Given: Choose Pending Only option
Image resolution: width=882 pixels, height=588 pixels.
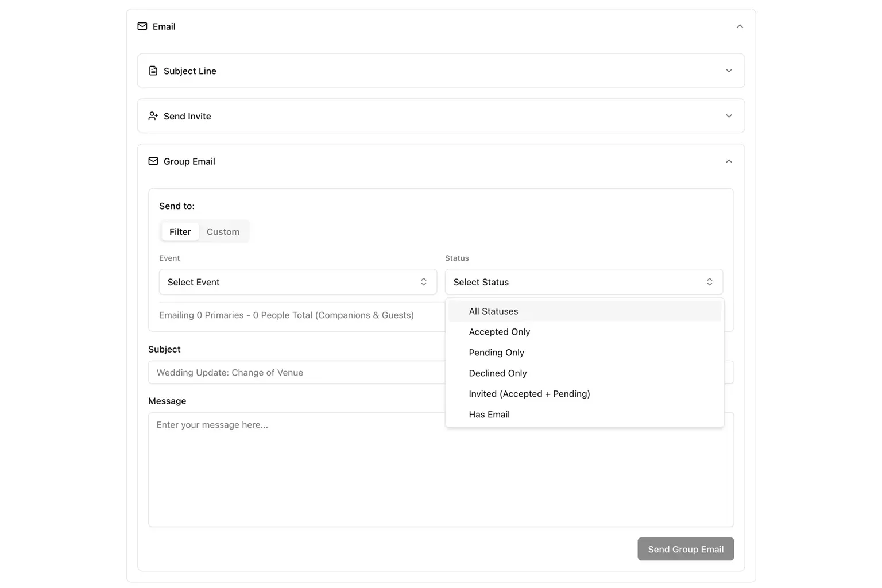Looking at the screenshot, I should (x=585, y=353).
